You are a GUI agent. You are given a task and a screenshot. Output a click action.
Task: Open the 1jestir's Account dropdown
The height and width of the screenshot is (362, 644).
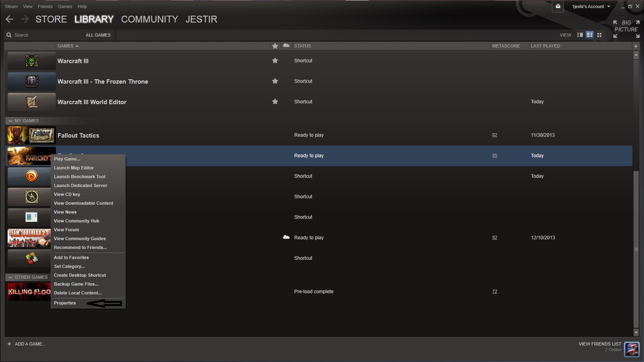click(x=591, y=6)
